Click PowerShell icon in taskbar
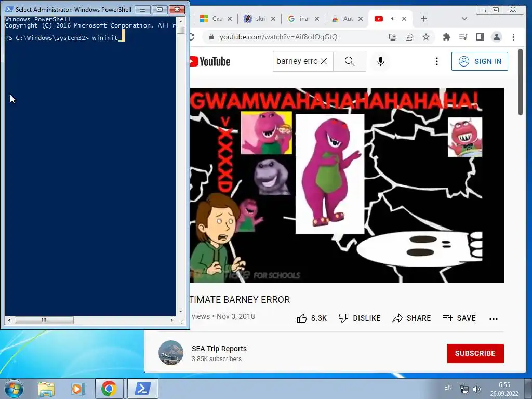The width and height of the screenshot is (532, 399). (142, 389)
